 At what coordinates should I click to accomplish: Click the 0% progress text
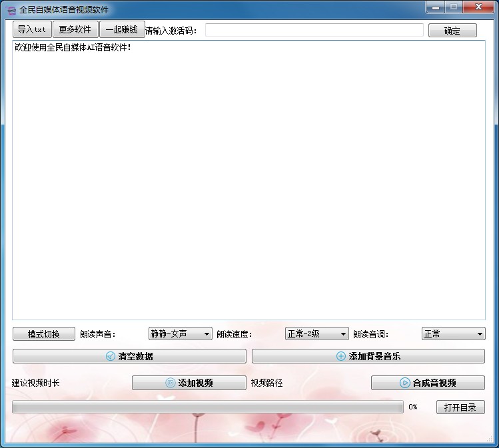point(413,407)
